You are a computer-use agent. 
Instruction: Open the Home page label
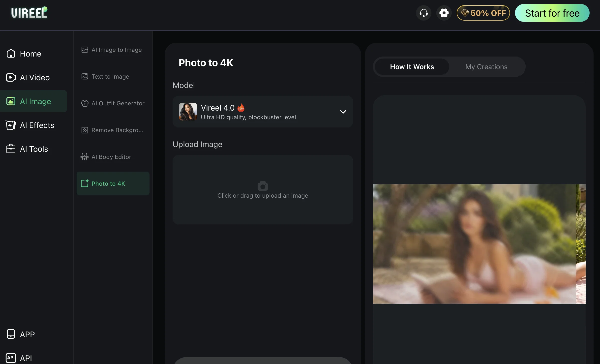click(x=30, y=54)
